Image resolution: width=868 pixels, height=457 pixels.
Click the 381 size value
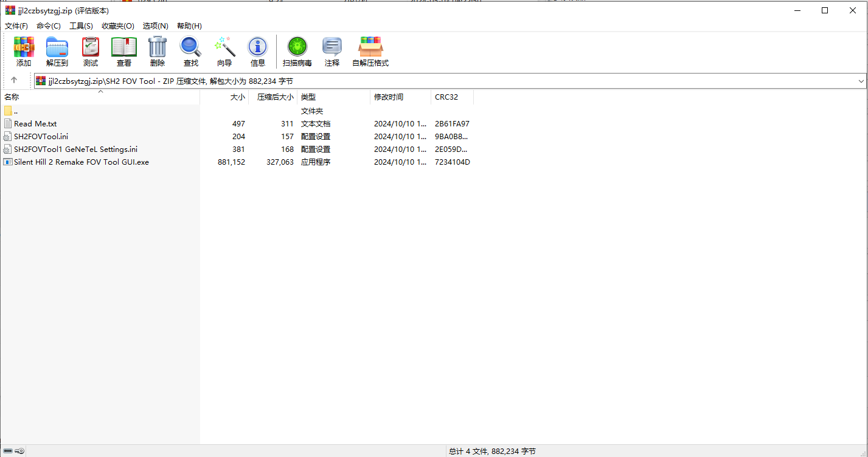[238, 149]
